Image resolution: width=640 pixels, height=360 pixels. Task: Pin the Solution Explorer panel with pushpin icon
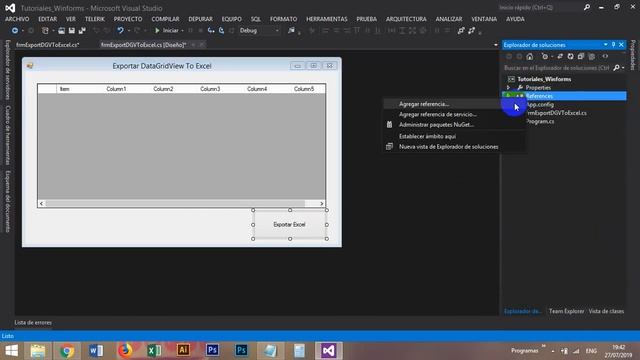613,44
